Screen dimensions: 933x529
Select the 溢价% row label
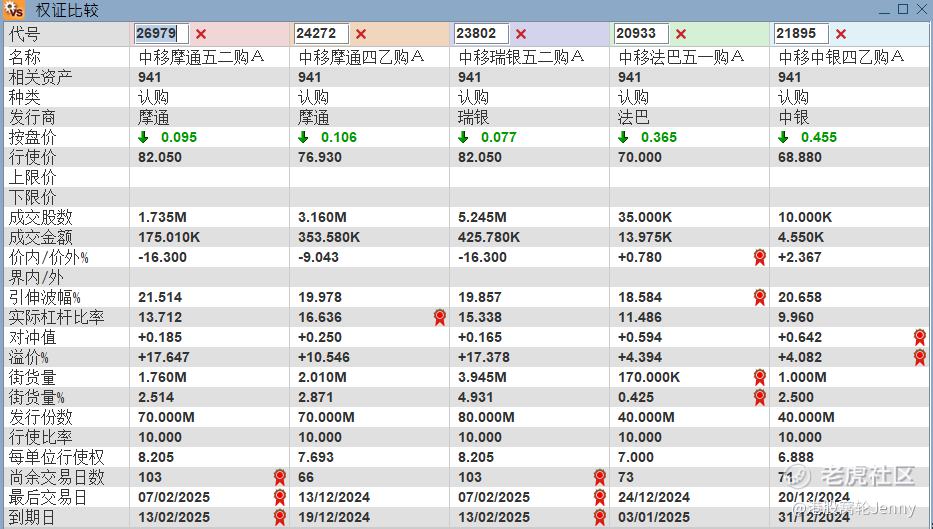click(29, 357)
